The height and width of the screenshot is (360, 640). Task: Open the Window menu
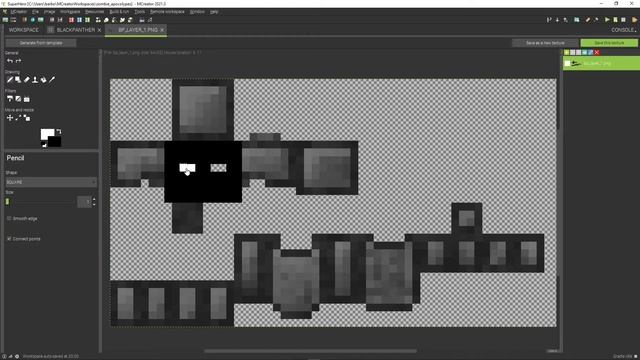coord(197,12)
